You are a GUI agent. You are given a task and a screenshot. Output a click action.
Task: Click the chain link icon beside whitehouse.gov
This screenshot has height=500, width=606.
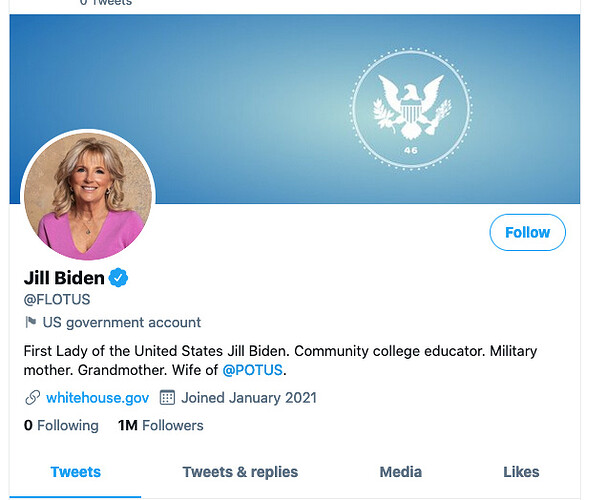[32, 398]
